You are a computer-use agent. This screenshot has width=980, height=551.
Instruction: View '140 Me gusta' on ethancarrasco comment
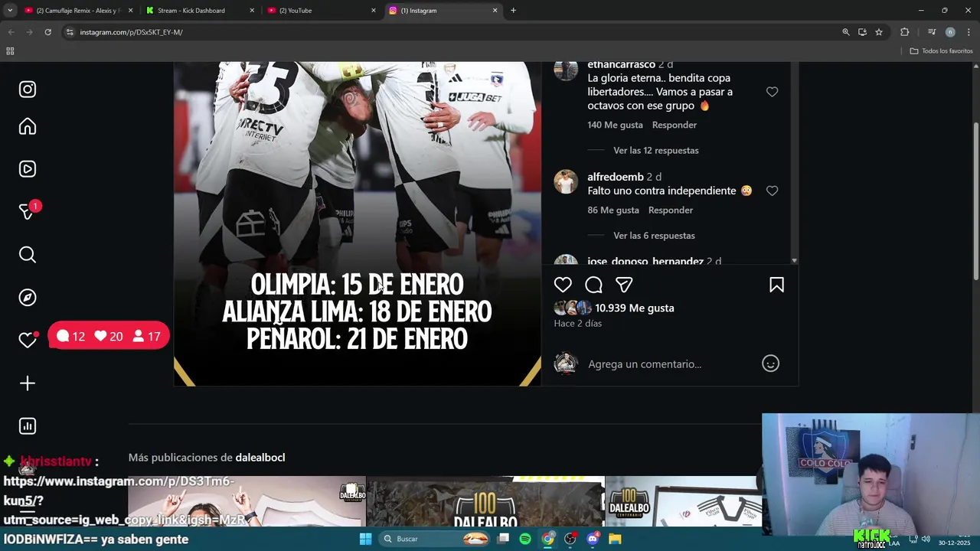click(615, 125)
